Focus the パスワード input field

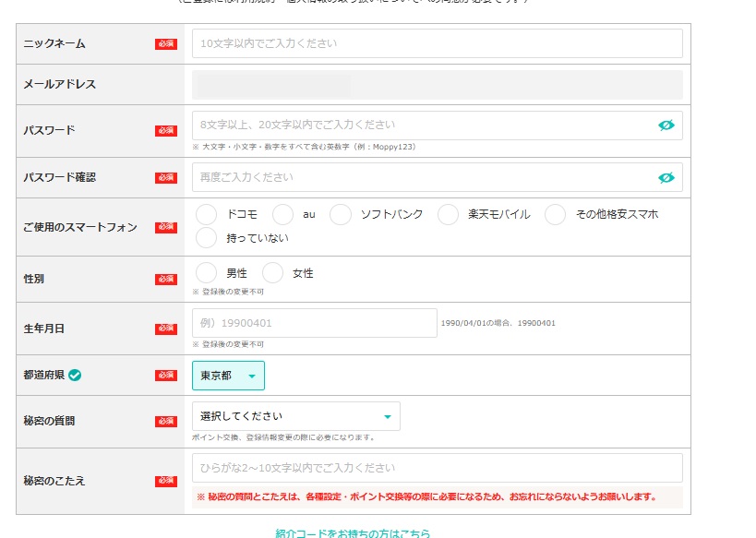pos(423,126)
